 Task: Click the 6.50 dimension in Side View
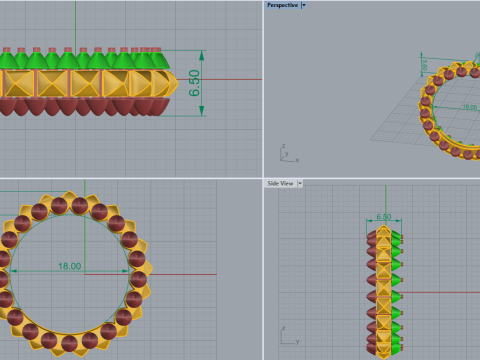click(x=384, y=217)
